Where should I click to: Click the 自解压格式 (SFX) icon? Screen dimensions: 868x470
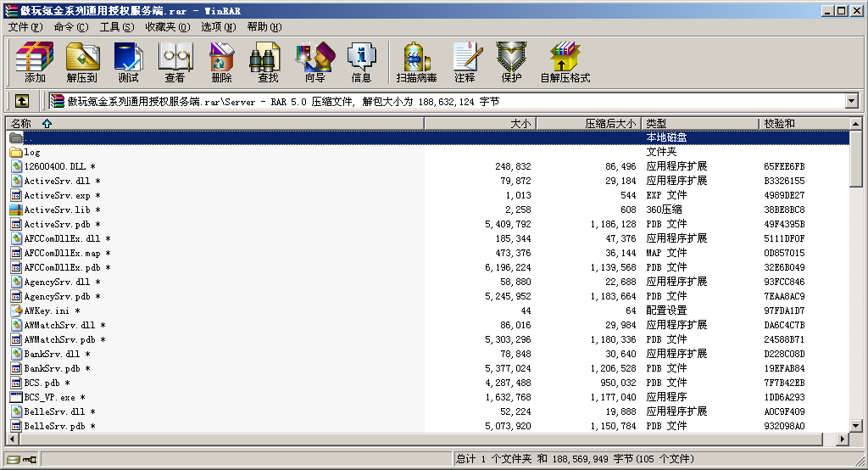click(x=565, y=63)
